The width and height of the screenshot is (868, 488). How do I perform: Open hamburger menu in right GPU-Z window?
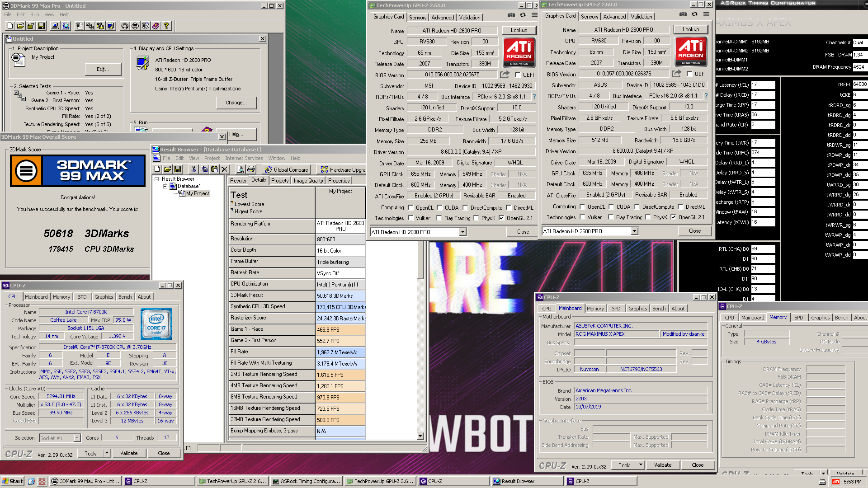(x=706, y=14)
